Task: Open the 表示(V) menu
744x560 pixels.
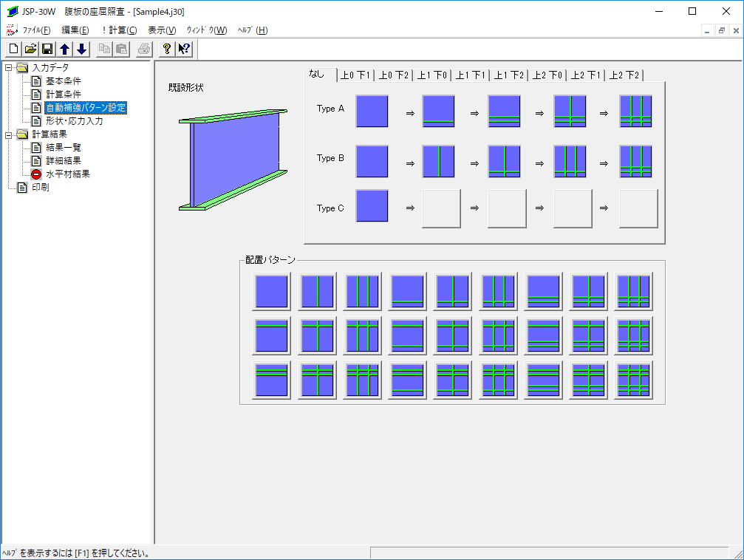Action: (162, 30)
